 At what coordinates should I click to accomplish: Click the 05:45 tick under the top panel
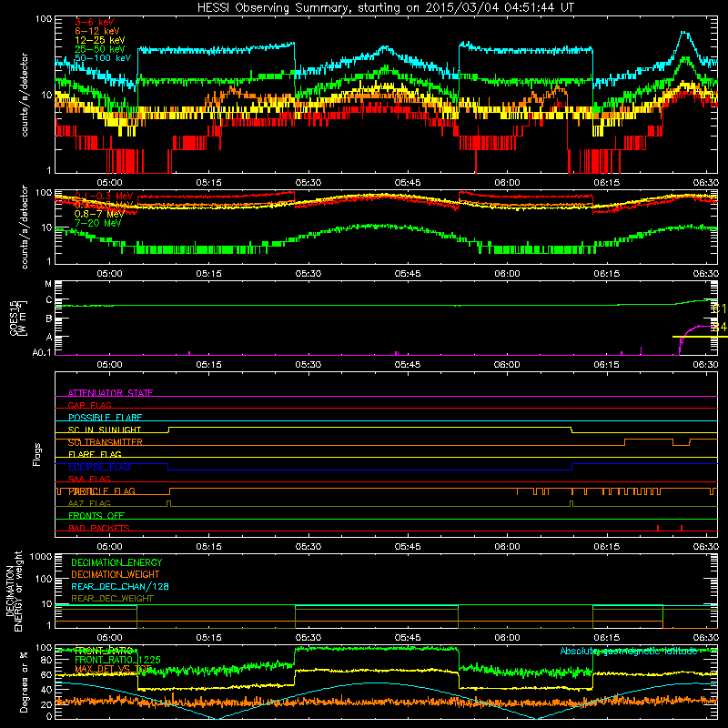pos(408,183)
